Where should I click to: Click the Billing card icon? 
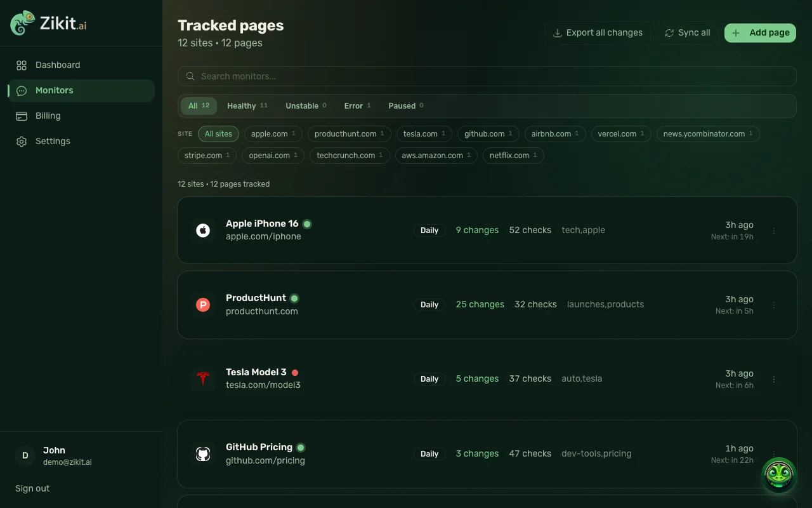tap(22, 116)
